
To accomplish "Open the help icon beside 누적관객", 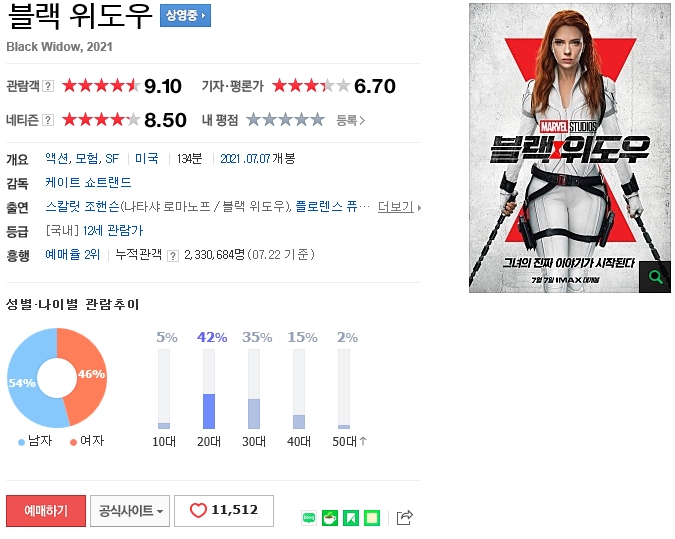I will 173,256.
